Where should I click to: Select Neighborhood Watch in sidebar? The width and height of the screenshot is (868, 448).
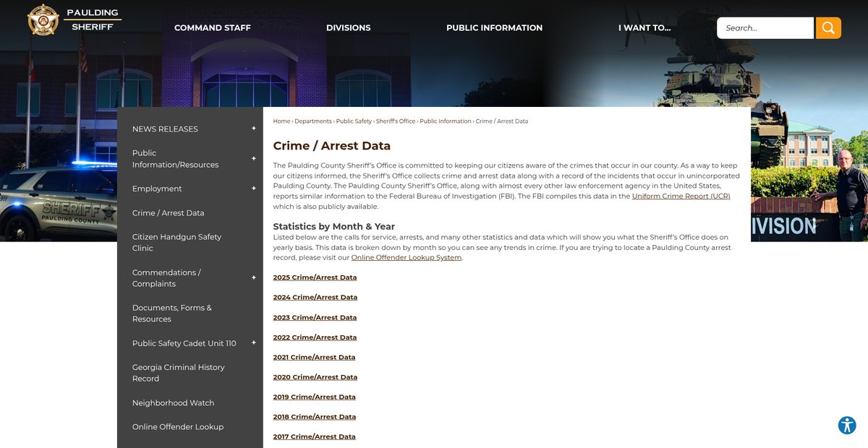coord(173,403)
